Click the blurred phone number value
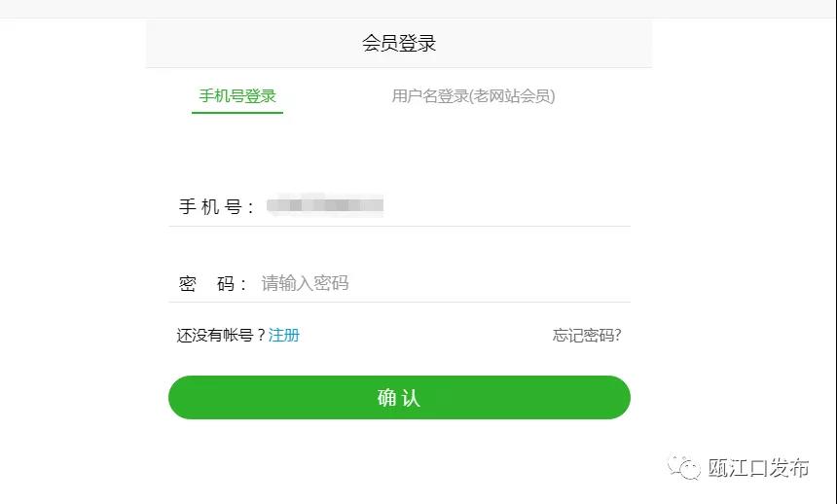 coord(325,205)
